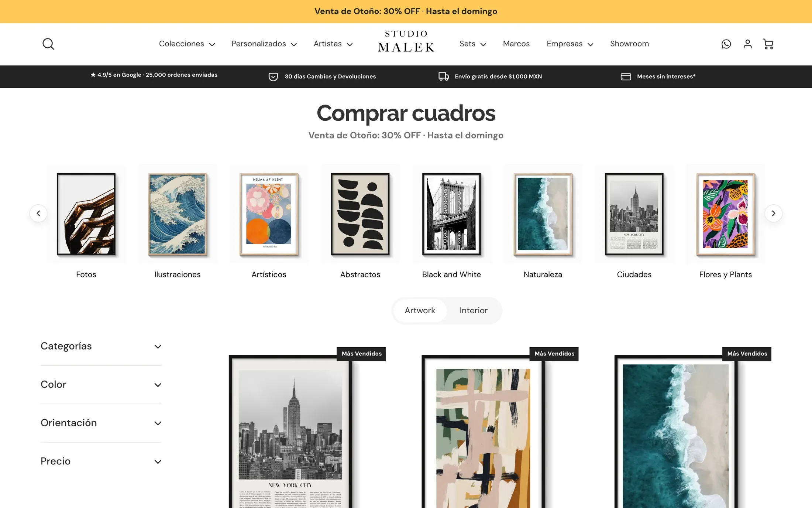Open the shopping cart icon

click(768, 44)
